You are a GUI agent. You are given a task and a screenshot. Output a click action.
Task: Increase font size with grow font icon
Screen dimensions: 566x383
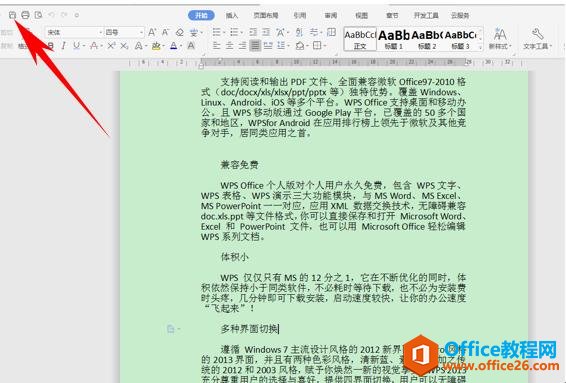(152, 32)
